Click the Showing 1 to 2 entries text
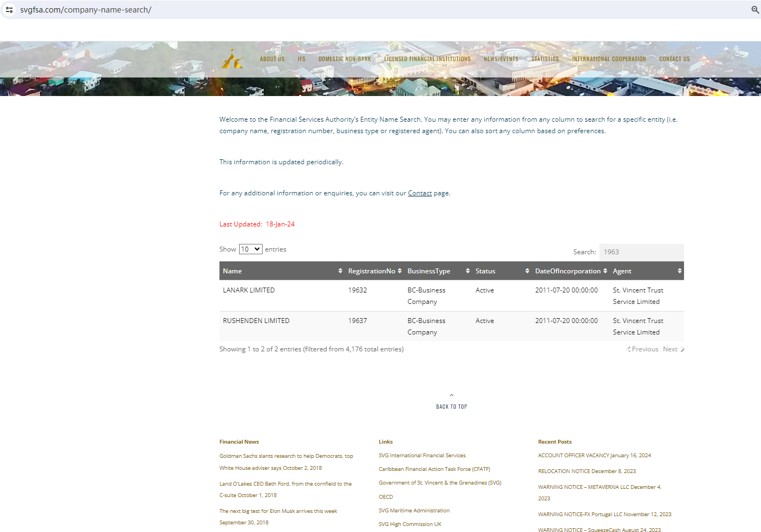Screen dimensions: 761x532 (312, 349)
